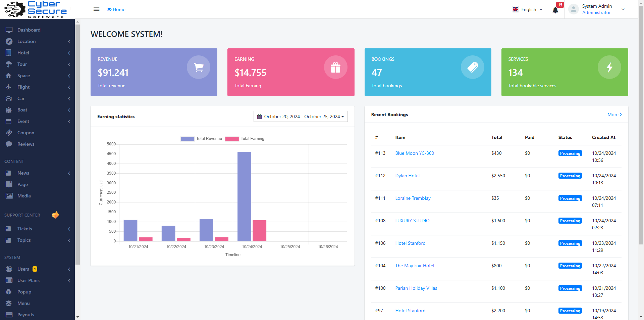
Task: Click the Payouts card icon
Action: click(9, 315)
